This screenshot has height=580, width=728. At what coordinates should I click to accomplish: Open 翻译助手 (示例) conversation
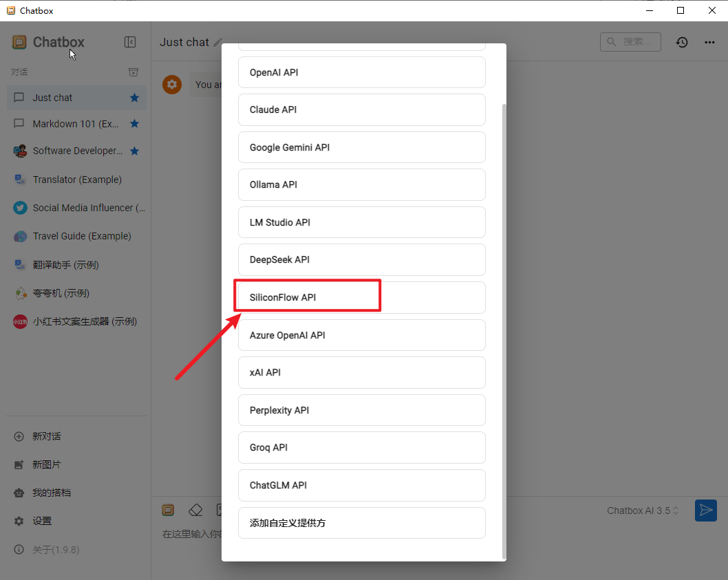point(76,265)
